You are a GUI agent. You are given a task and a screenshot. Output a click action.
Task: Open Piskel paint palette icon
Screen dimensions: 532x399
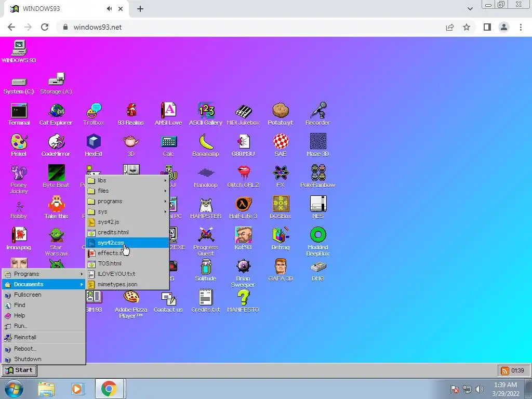point(19,145)
